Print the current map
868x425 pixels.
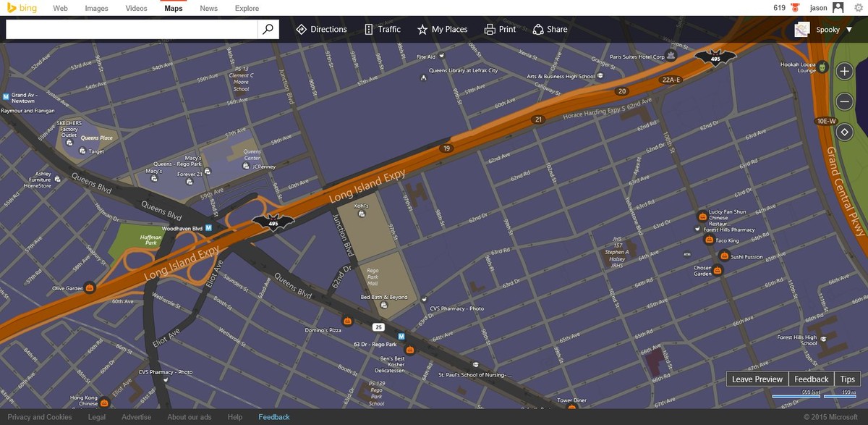pos(500,30)
